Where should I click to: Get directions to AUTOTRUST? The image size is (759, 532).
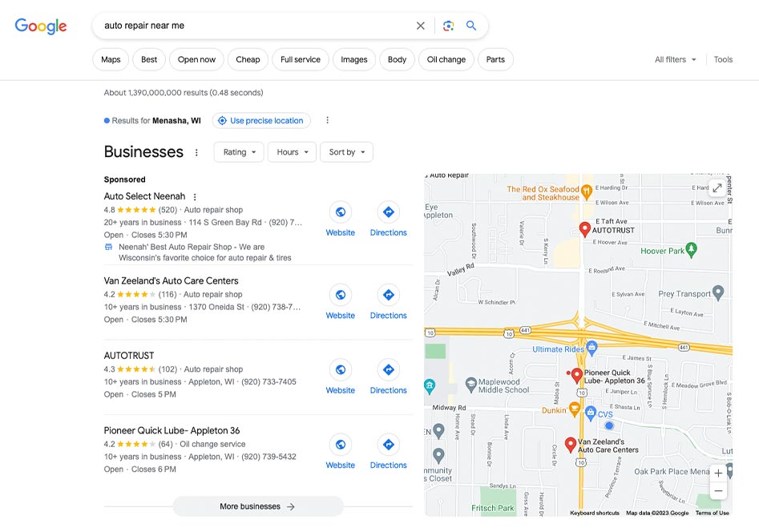click(x=388, y=370)
